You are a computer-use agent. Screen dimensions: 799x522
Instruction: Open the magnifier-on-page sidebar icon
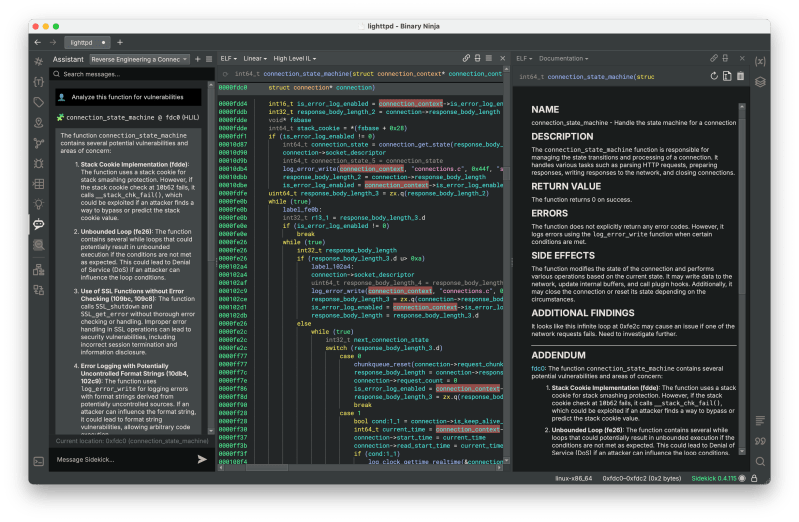click(39, 245)
